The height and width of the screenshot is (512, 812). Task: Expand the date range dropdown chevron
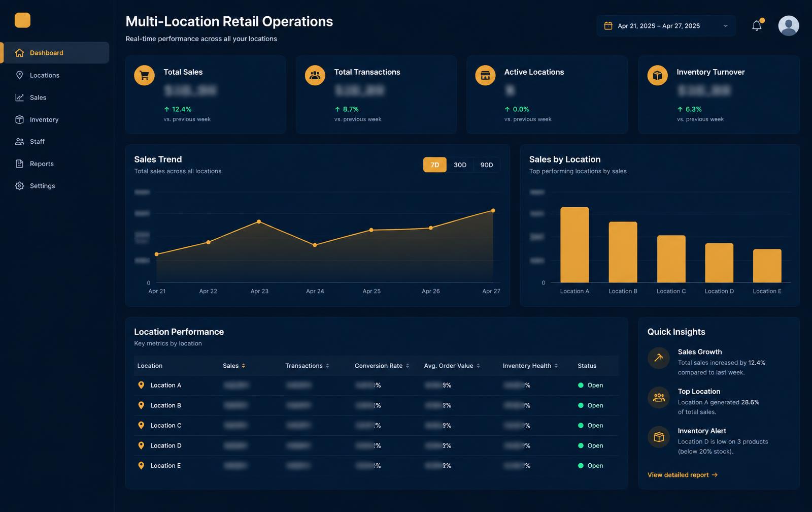tap(725, 26)
